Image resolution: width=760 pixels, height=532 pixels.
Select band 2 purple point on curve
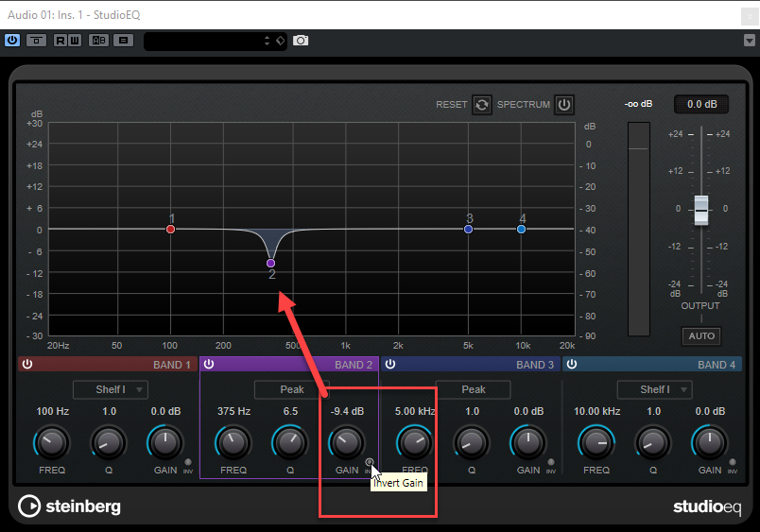click(271, 263)
